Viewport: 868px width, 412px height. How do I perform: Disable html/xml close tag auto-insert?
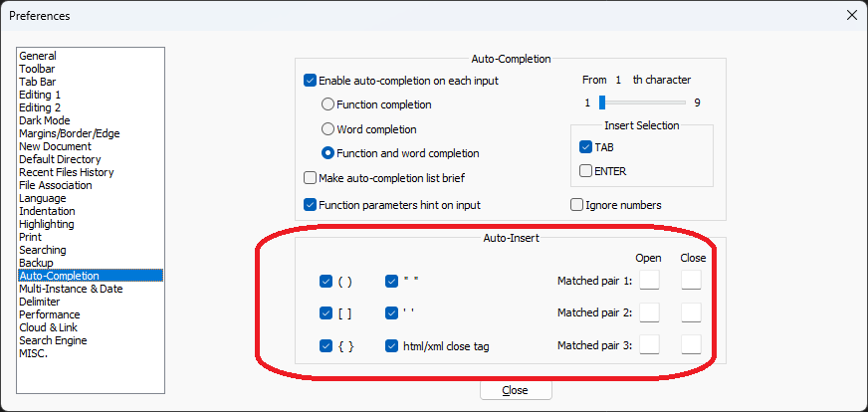391,346
